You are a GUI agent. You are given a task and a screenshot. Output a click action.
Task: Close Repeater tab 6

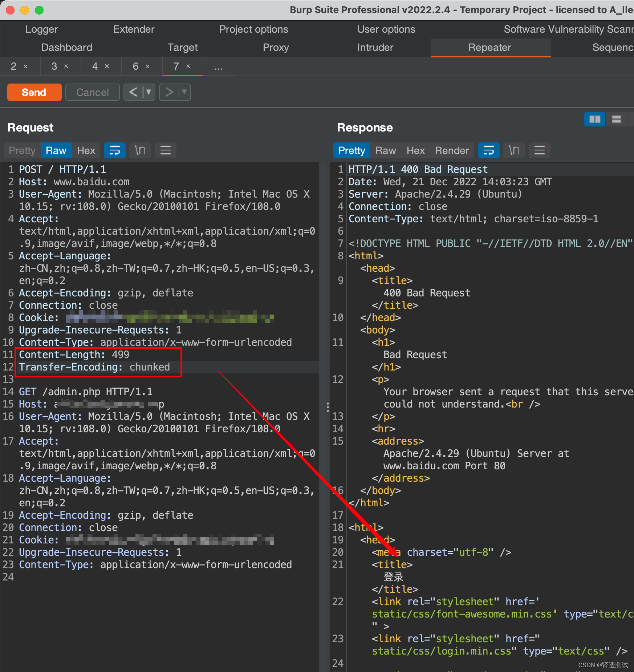coord(147,66)
